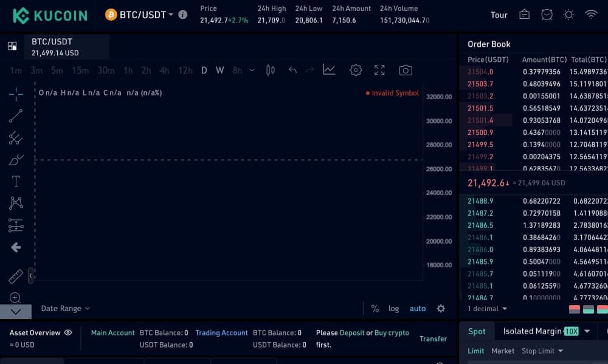This screenshot has height=364, width=608.
Task: Show only bids green order book view
Action: tap(588, 309)
